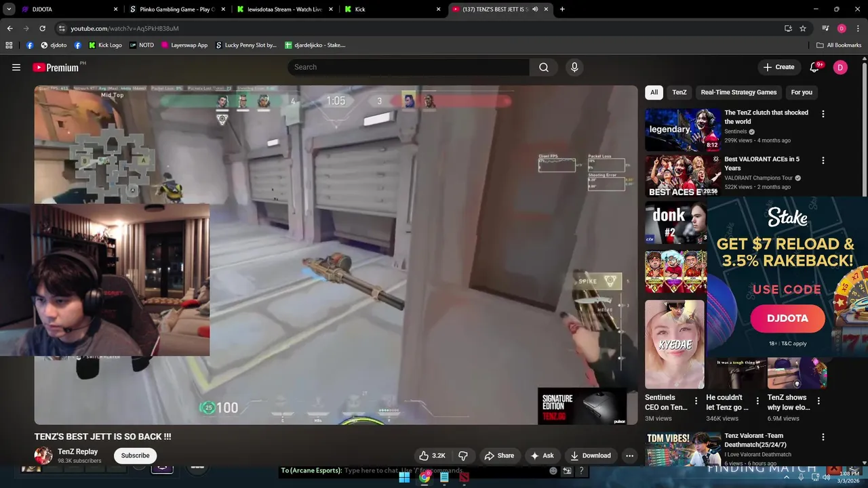The height and width of the screenshot is (488, 868).
Task: Open the KYEDAE short thumbnail
Action: 675,344
